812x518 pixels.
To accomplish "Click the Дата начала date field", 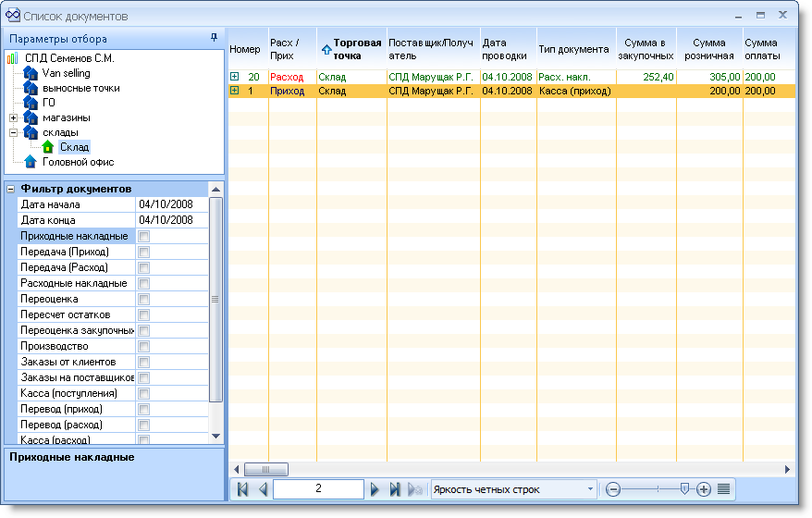I will coord(171,204).
